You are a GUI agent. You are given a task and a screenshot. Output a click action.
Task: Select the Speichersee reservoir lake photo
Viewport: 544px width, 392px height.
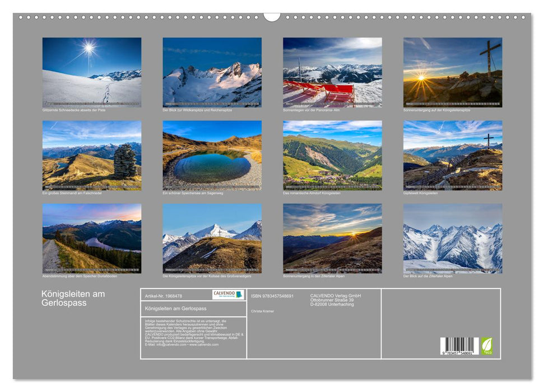click(x=212, y=155)
